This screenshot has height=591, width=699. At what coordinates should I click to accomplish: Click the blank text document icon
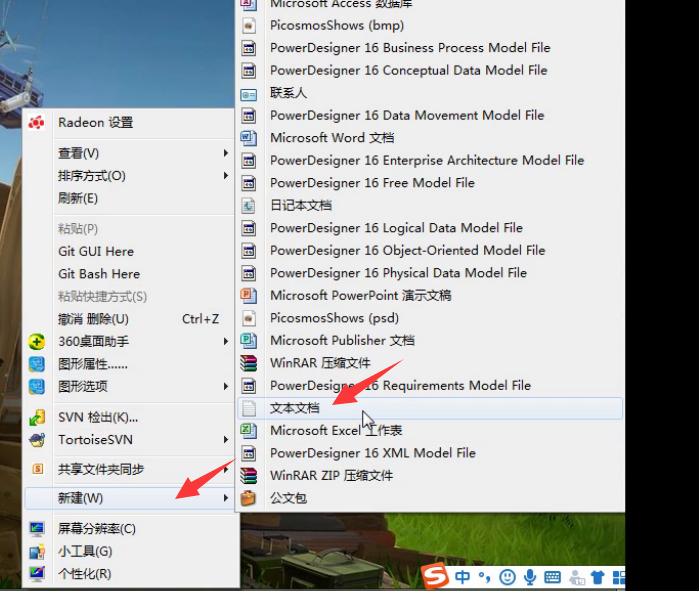tap(249, 408)
